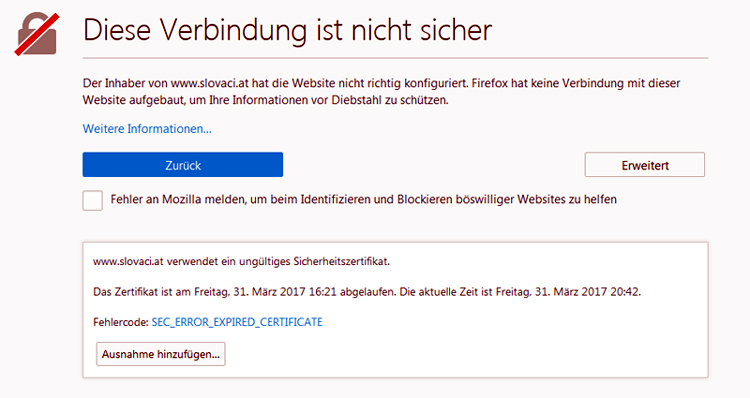This screenshot has height=398, width=750.
Task: Click text about ungültiges Sicherheitszertifikat
Action: point(242,262)
